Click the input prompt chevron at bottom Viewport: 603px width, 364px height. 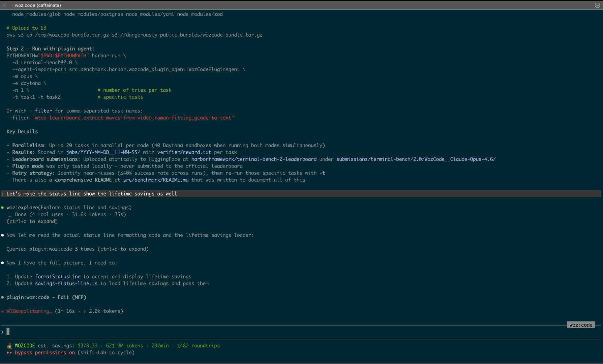click(x=2, y=332)
